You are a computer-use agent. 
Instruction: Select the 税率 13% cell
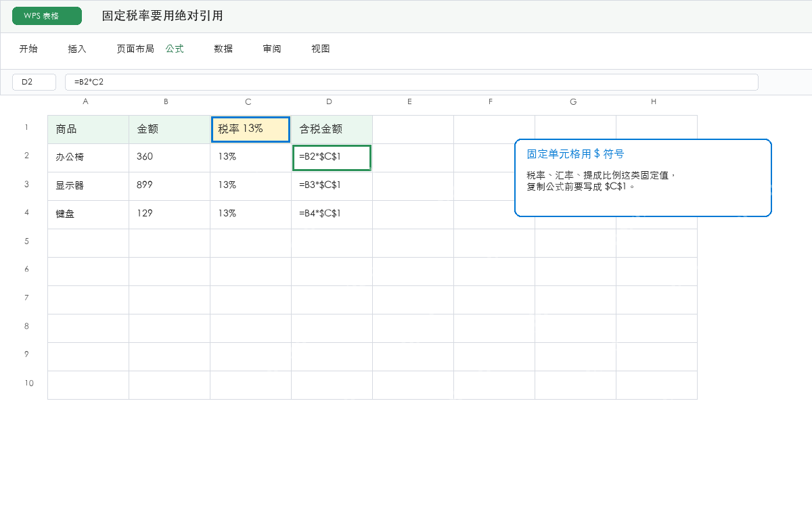[x=251, y=129]
